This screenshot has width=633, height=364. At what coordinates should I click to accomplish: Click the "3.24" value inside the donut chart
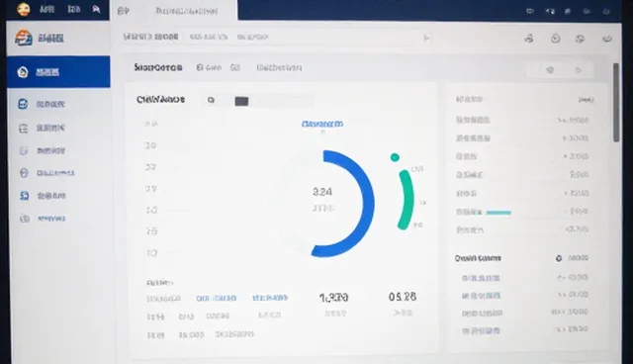(x=322, y=192)
